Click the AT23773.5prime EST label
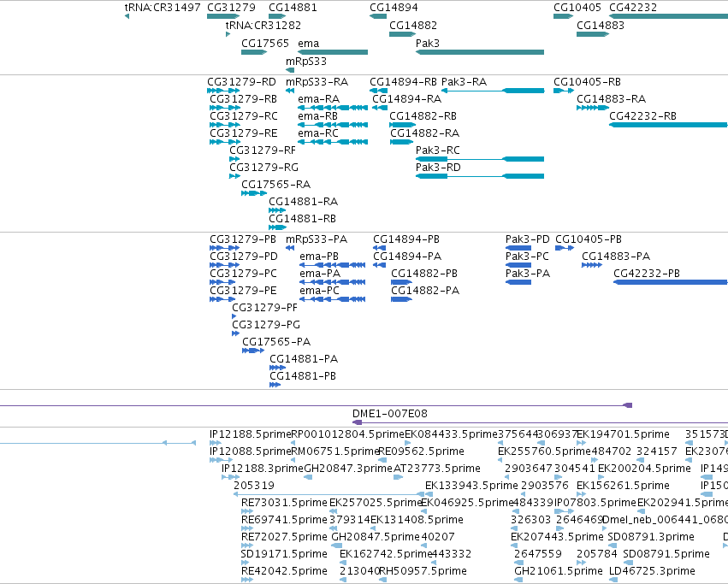 pyautogui.click(x=437, y=469)
